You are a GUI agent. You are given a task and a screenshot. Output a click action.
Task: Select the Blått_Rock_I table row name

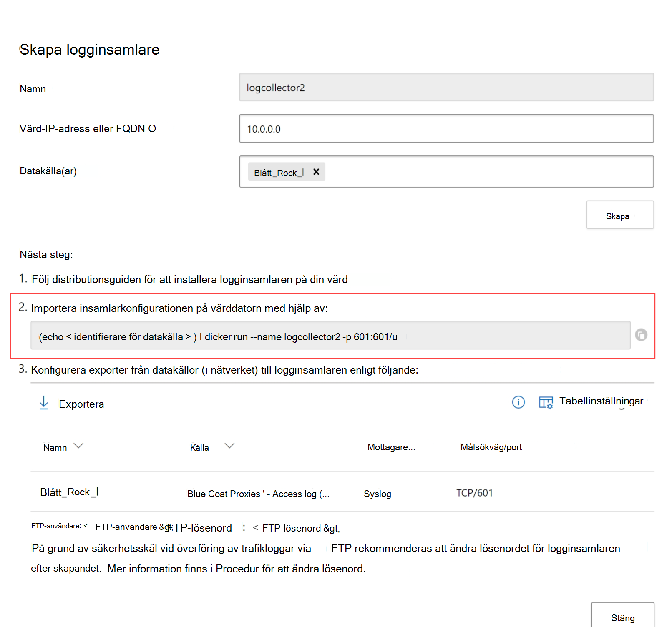69,492
